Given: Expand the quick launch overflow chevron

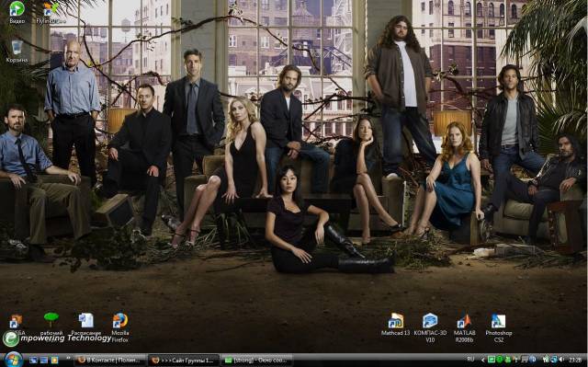Looking at the screenshot, I should coord(69,358).
